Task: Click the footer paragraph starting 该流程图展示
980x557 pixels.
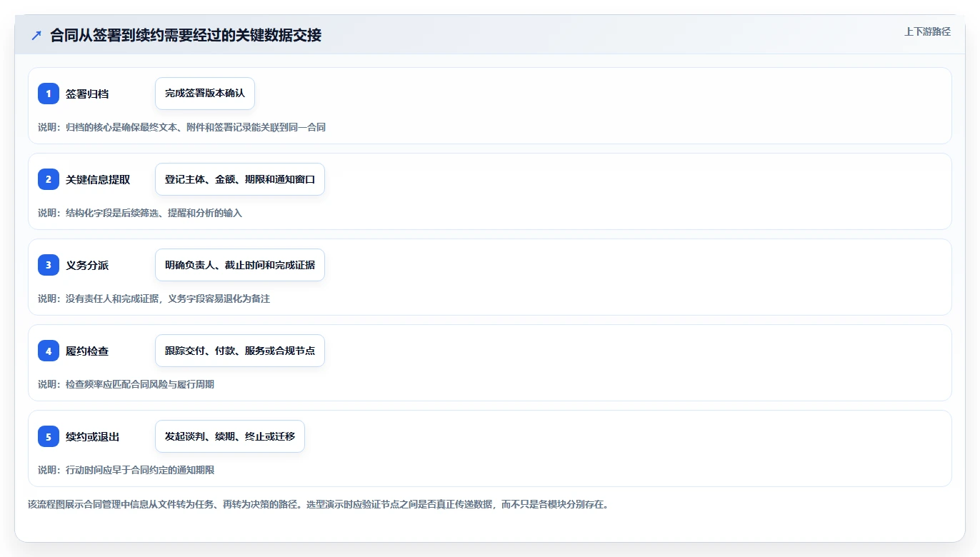Action: [x=318, y=504]
